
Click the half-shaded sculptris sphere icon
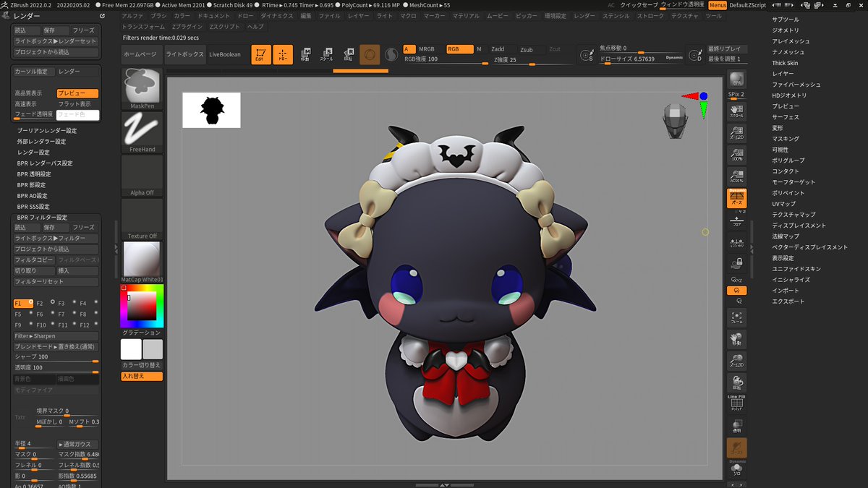(391, 55)
